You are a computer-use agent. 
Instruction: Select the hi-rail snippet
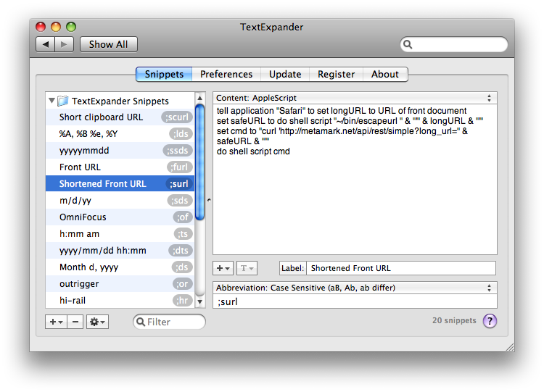(x=120, y=300)
